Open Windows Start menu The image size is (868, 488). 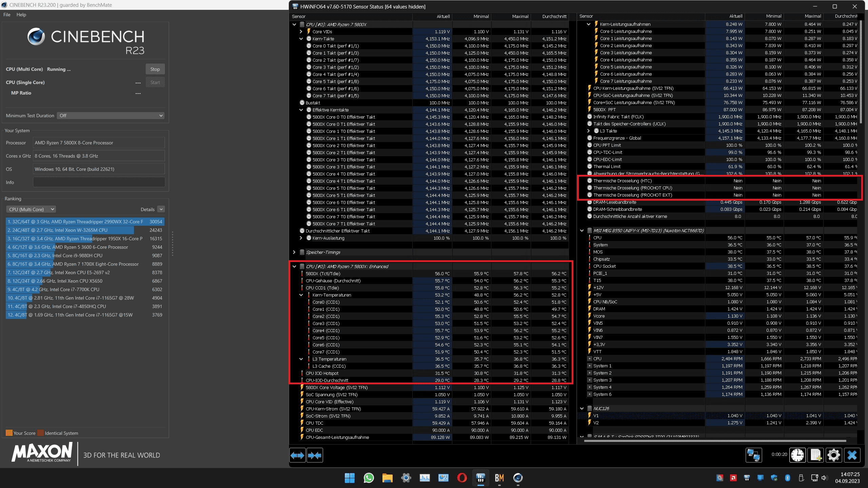pyautogui.click(x=350, y=478)
